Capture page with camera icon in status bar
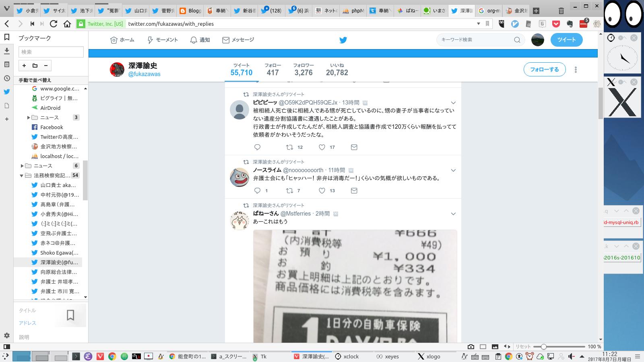The height and width of the screenshot is (362, 644). coord(471,347)
